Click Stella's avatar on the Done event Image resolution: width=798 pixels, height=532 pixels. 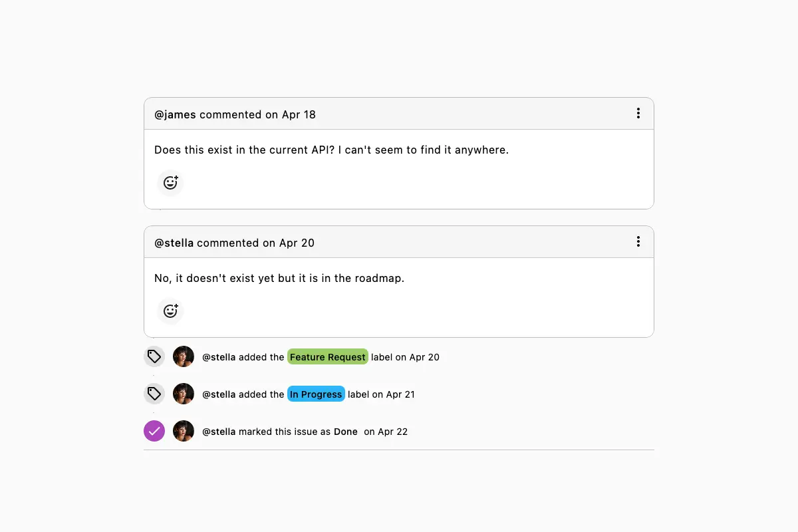pos(184,432)
